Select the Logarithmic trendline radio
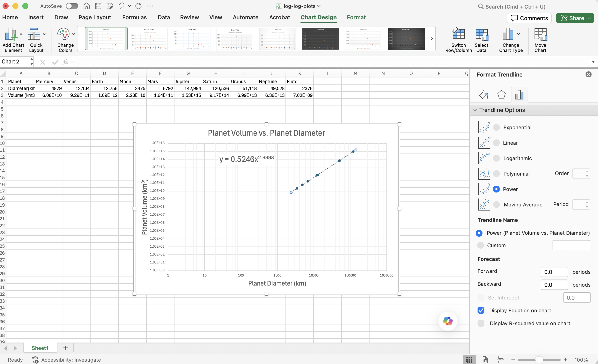598x364 pixels. (496, 158)
